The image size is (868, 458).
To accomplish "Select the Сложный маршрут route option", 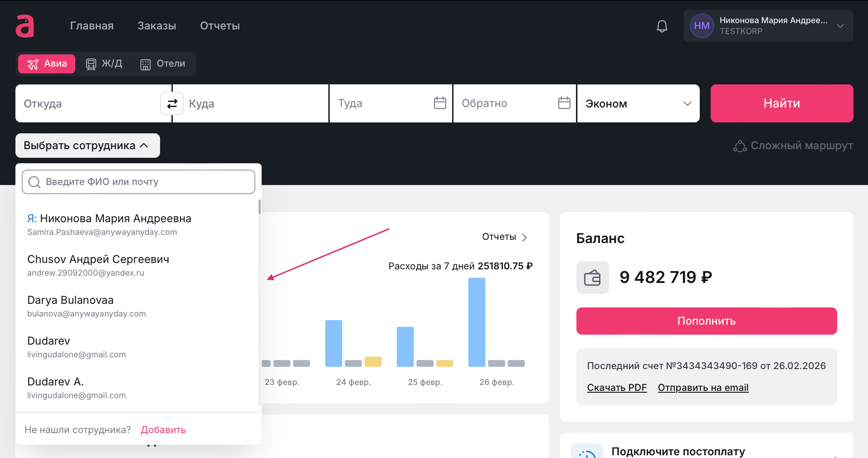I will tap(793, 146).
